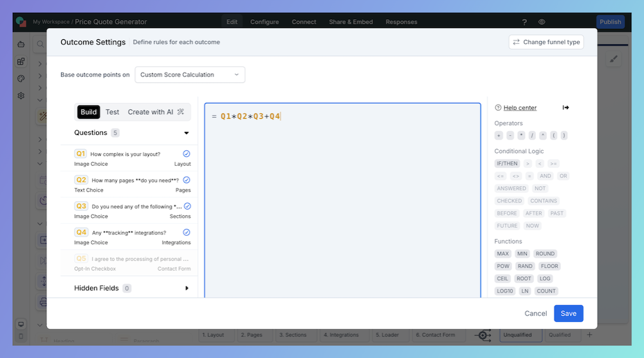Screen dimensions: 644x358
Task: Switch to desktop view icon at bottom left
Action: point(21,324)
